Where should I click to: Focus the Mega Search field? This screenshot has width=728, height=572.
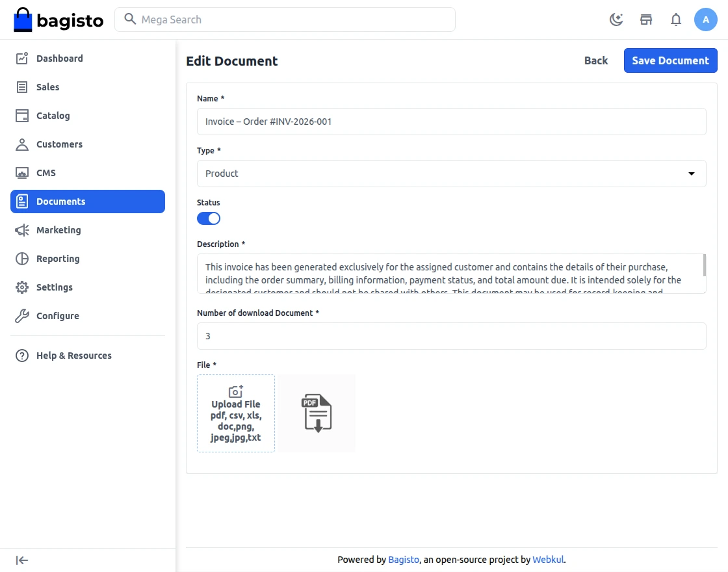(285, 19)
